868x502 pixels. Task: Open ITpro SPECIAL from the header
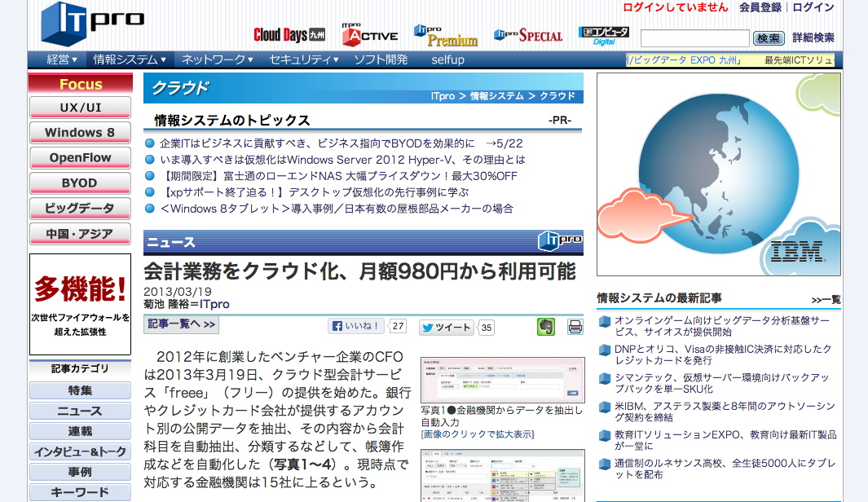[531, 34]
